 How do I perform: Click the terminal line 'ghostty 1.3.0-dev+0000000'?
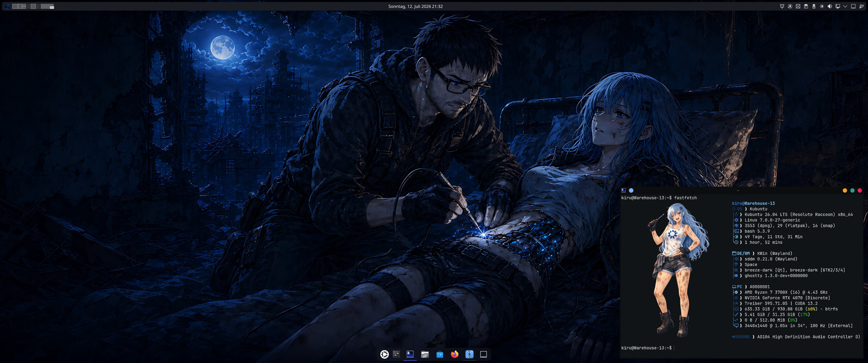(x=776, y=276)
